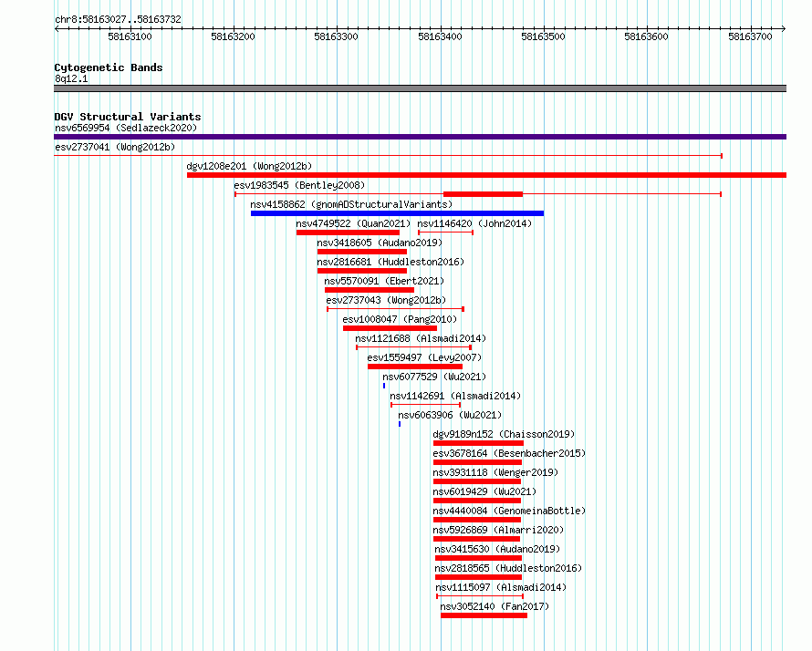
Task: Click the Cytogenetic Bands track title
Action: (x=109, y=67)
